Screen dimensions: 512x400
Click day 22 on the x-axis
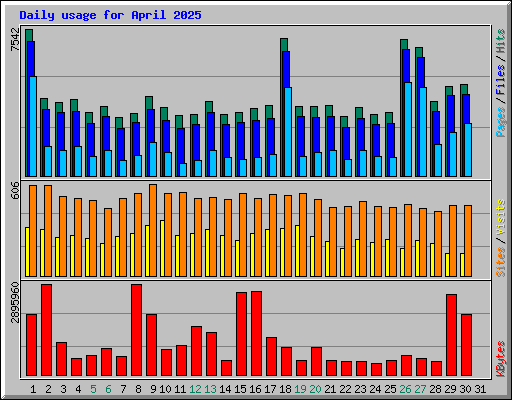coord(345,389)
